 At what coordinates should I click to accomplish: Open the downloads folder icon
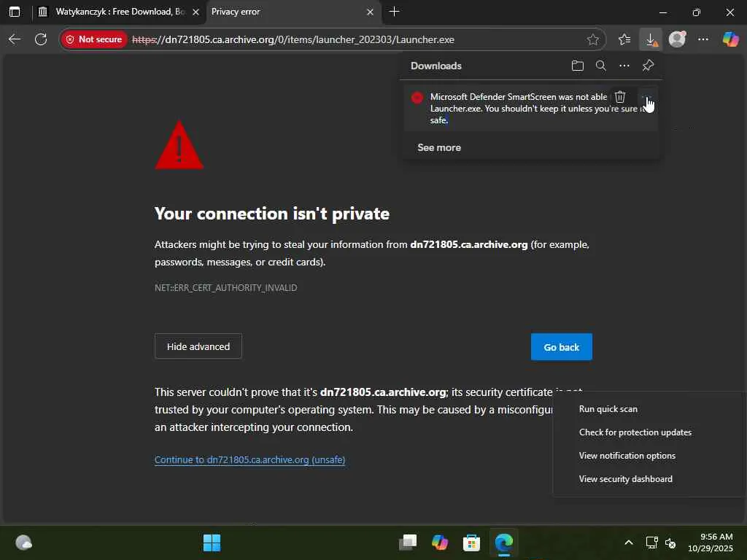coord(578,66)
